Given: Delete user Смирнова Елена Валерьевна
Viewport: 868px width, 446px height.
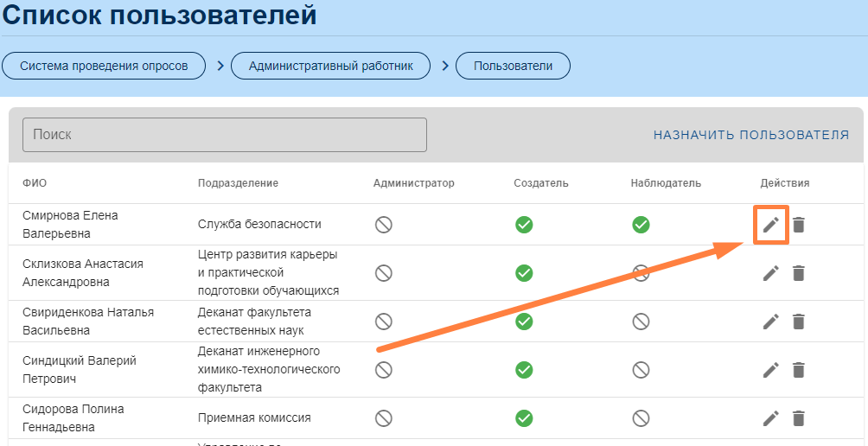Looking at the screenshot, I should [x=799, y=225].
